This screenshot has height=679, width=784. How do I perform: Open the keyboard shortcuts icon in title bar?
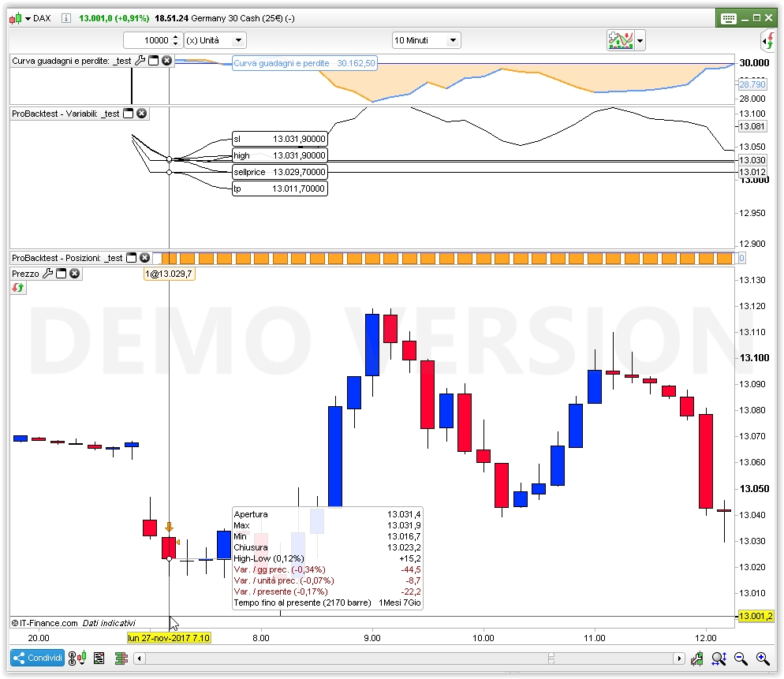(729, 19)
